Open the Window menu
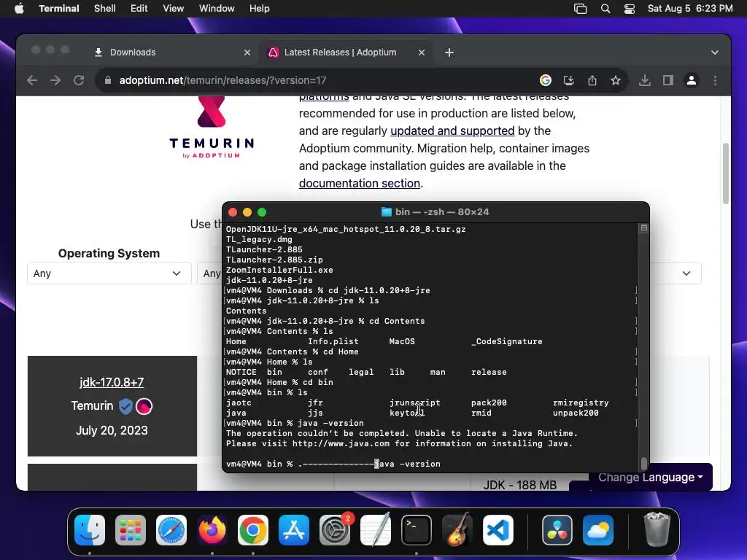Screen dimensions: 747x560 point(216,9)
